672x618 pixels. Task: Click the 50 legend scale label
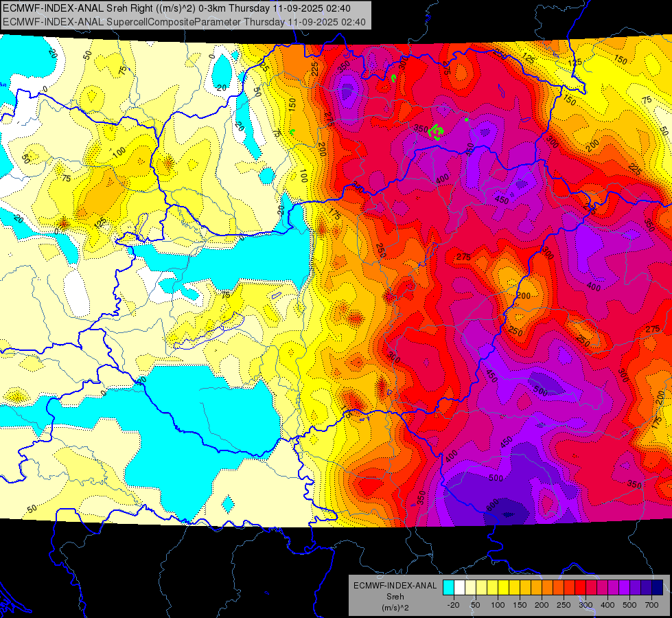pos(475,605)
